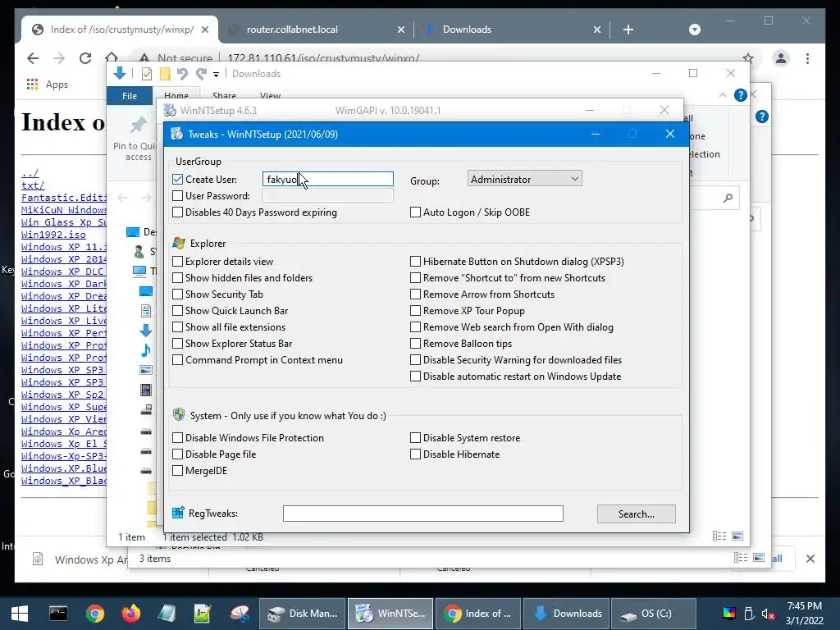Image resolution: width=840 pixels, height=630 pixels.
Task: Click the RegTweaks path input field
Action: pyautogui.click(x=423, y=514)
